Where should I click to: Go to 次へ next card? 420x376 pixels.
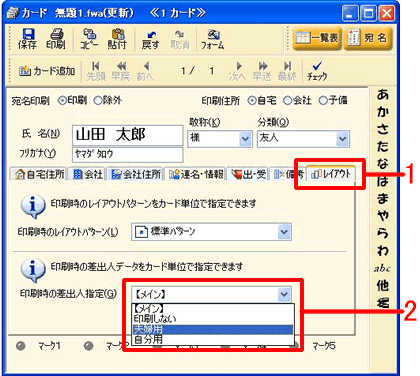click(x=237, y=71)
